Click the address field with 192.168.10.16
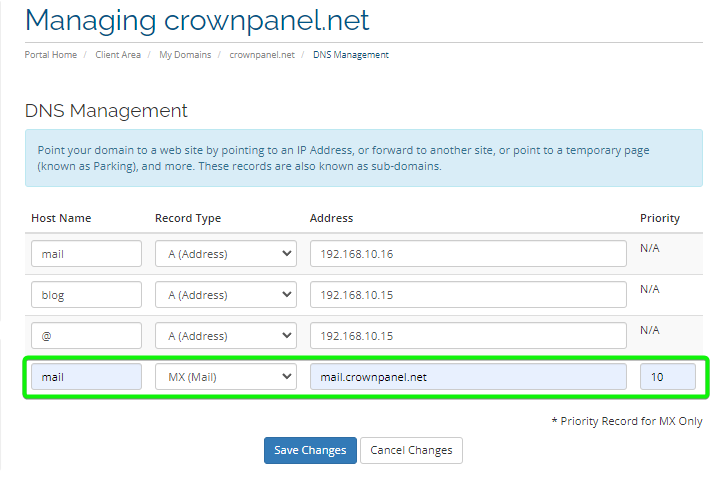 pyautogui.click(x=468, y=254)
